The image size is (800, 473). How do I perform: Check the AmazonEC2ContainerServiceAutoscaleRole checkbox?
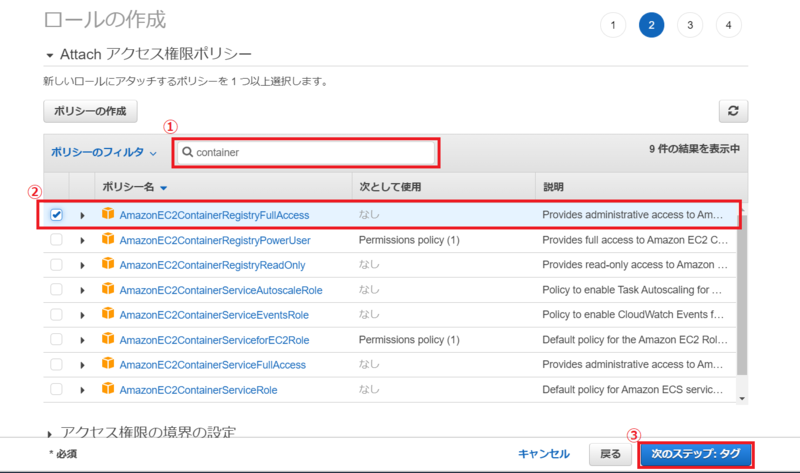tap(56, 289)
